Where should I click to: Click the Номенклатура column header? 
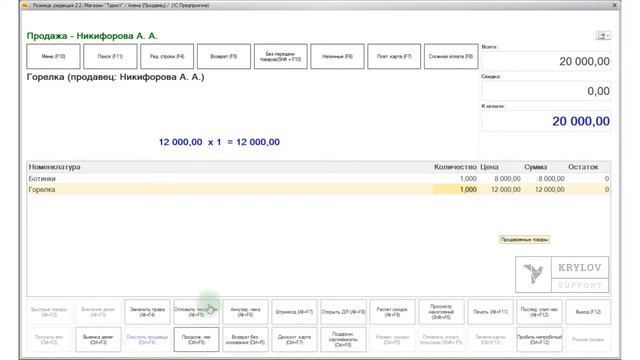coord(54,167)
